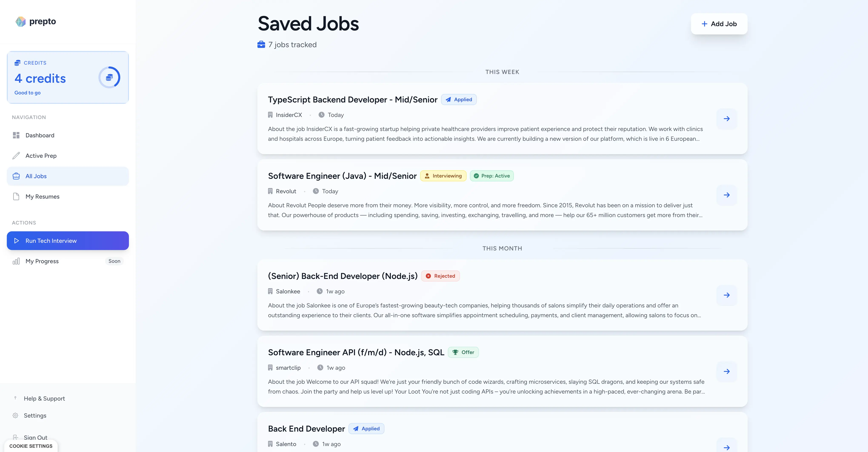This screenshot has height=452, width=868.
Task: Open Settings via the gear icon
Action: (x=16, y=415)
